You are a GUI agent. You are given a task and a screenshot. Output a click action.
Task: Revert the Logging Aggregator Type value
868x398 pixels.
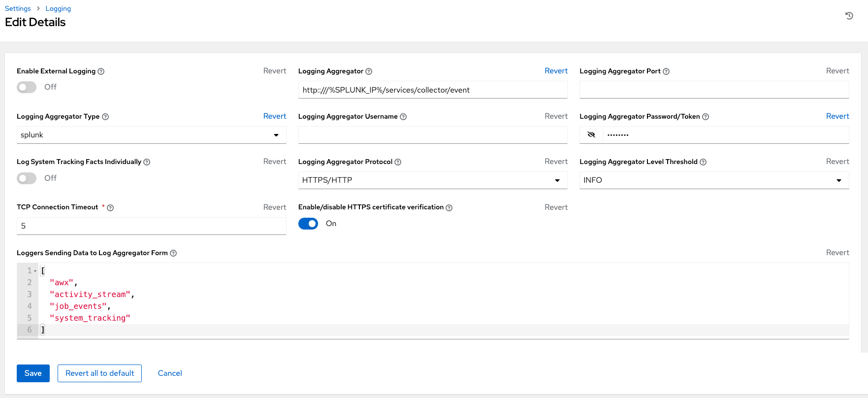[275, 116]
